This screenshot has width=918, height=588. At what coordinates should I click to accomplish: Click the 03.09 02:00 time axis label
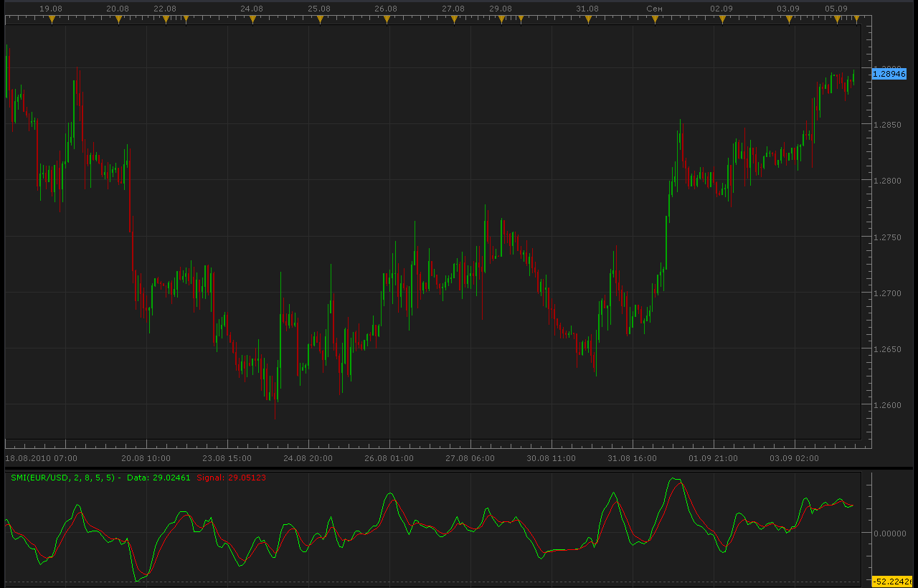click(x=794, y=457)
